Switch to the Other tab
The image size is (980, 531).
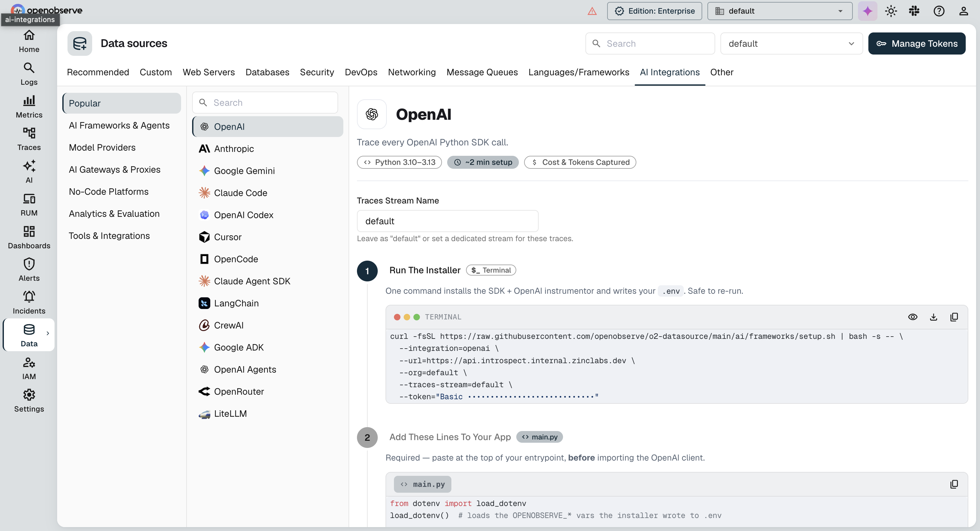pyautogui.click(x=722, y=72)
